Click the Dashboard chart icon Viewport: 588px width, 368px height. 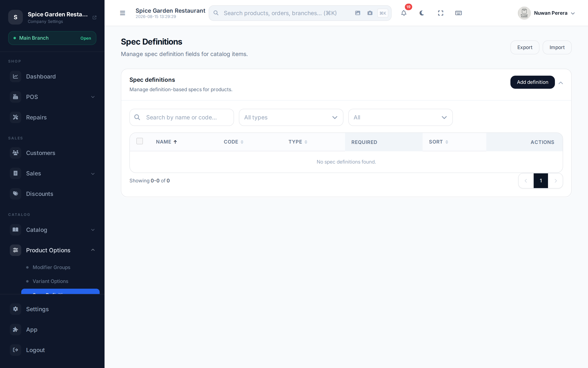[x=16, y=76]
